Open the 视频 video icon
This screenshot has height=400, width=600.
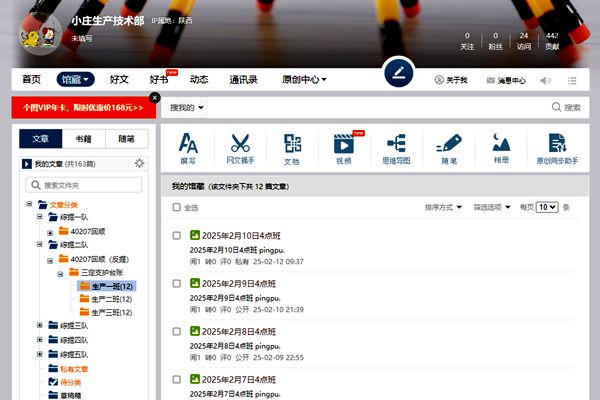tap(343, 146)
